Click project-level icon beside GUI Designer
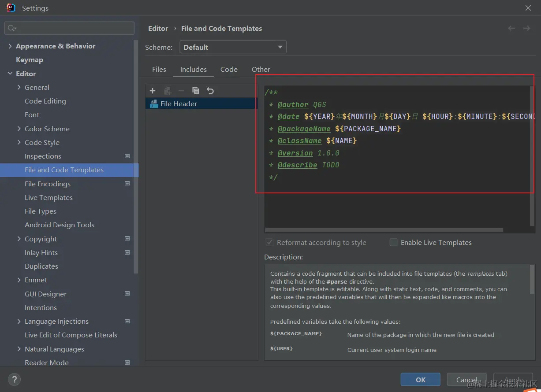 click(x=127, y=294)
